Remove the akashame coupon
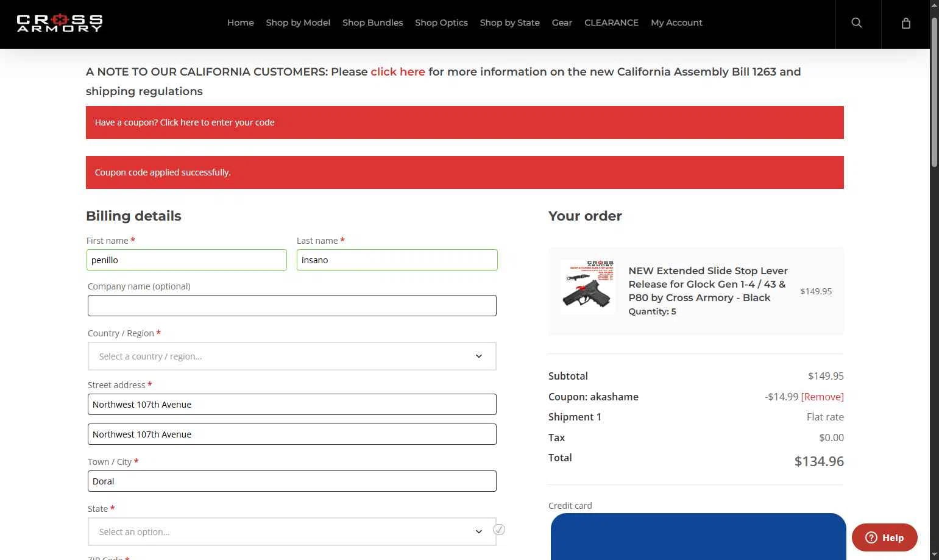This screenshot has width=939, height=560. coord(822,397)
